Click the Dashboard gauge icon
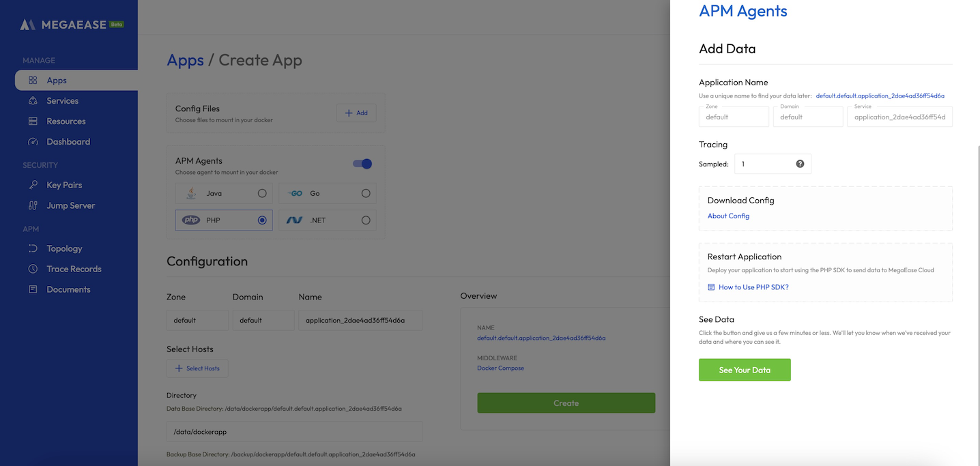This screenshot has width=980, height=466. (x=33, y=142)
